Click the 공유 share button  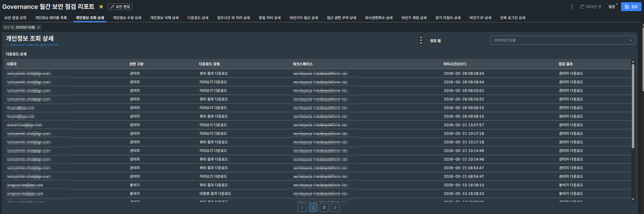[x=631, y=7]
